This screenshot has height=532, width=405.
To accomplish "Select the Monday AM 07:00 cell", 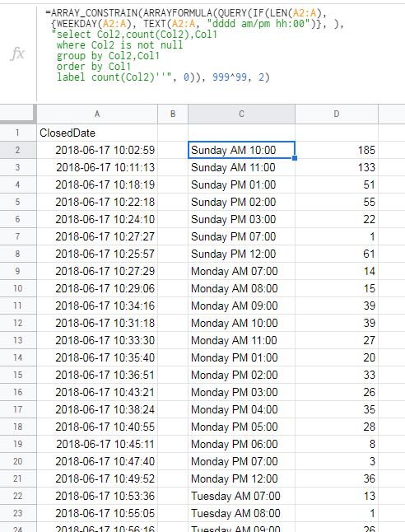I will point(241,271).
